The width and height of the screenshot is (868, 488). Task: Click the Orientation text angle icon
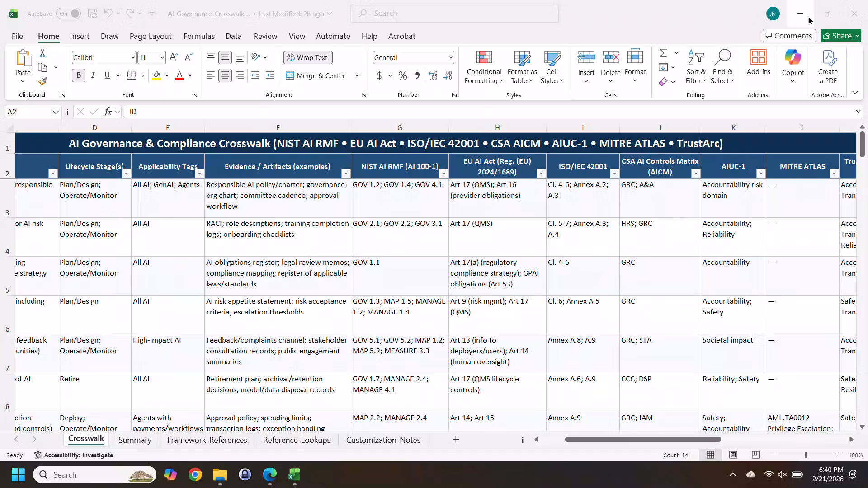pyautogui.click(x=256, y=57)
